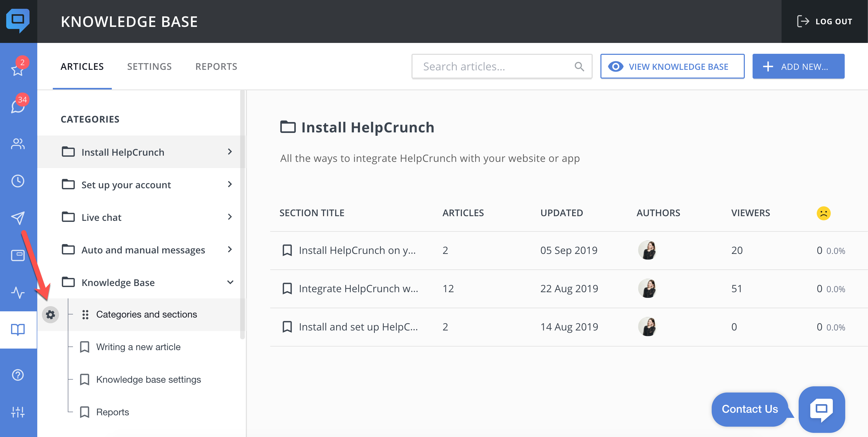The image size is (868, 437).
Task: Open Categories and sections article
Action: pyautogui.click(x=146, y=314)
